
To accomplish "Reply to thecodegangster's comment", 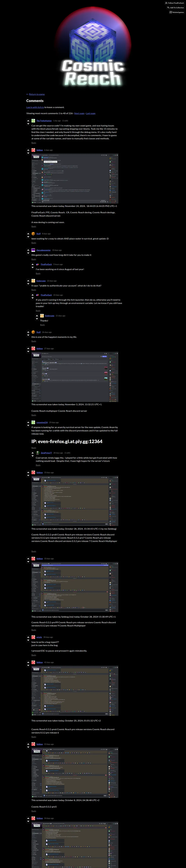I will (34, 259).
